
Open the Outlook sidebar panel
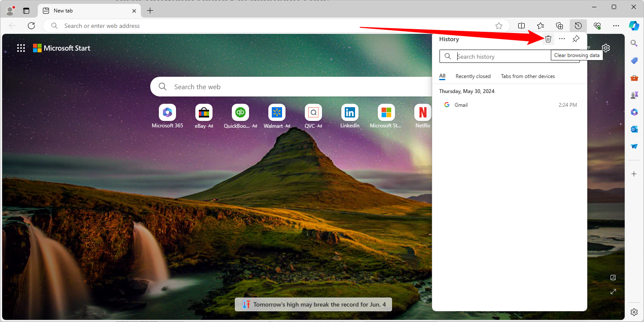click(634, 129)
